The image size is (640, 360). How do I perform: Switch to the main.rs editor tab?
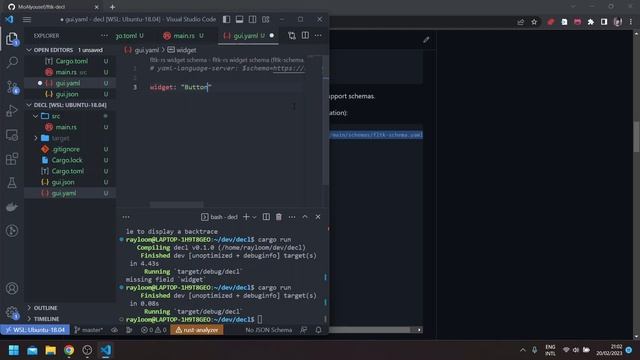click(184, 36)
